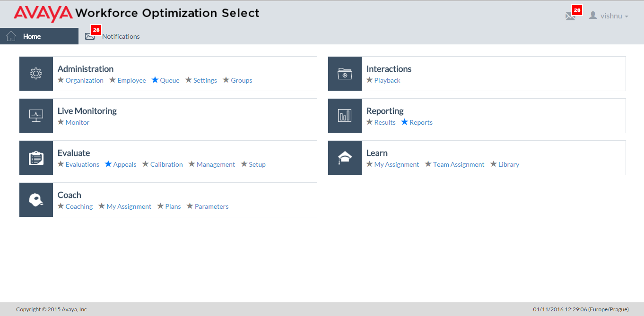
Task: Open the Results link
Action: (x=385, y=122)
